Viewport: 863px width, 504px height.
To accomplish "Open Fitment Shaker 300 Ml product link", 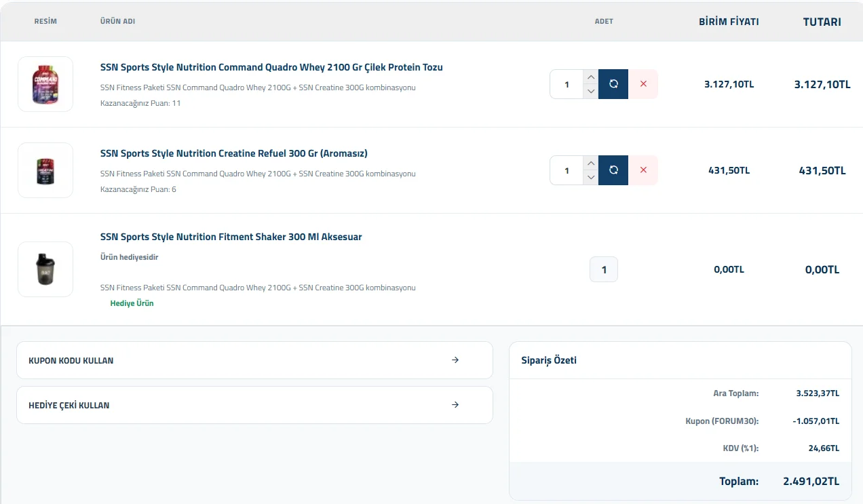I will (x=231, y=237).
